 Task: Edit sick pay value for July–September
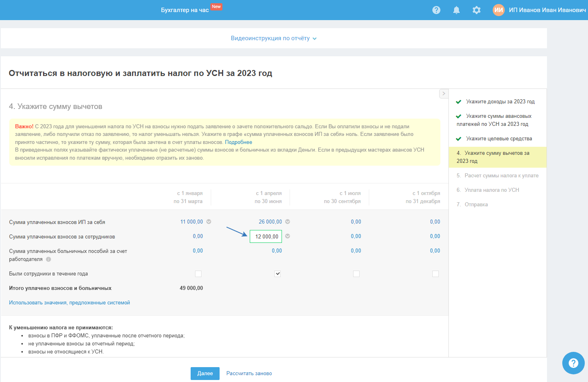pyautogui.click(x=356, y=251)
